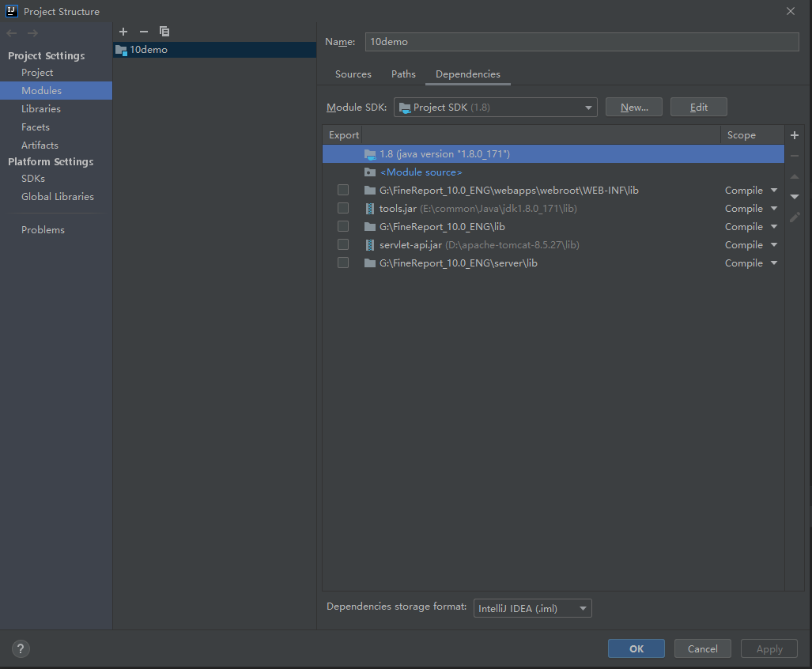Switch to the Sources tab
Screen dimensions: 812x669
[x=353, y=74]
